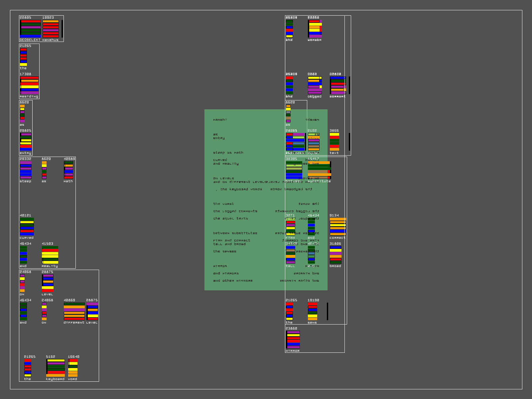This screenshot has height=399, width=532.
Task: Click the GEOSELEKT color bar block
Action: pos(30,29)
